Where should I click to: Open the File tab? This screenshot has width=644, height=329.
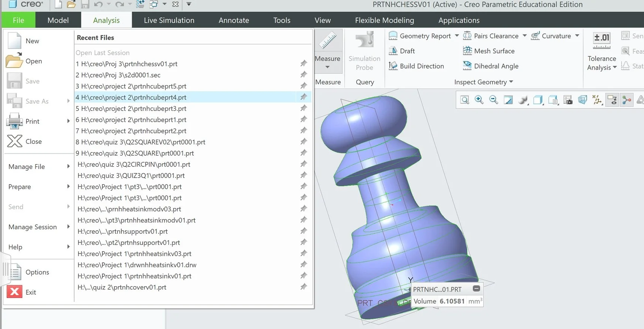coord(18,20)
